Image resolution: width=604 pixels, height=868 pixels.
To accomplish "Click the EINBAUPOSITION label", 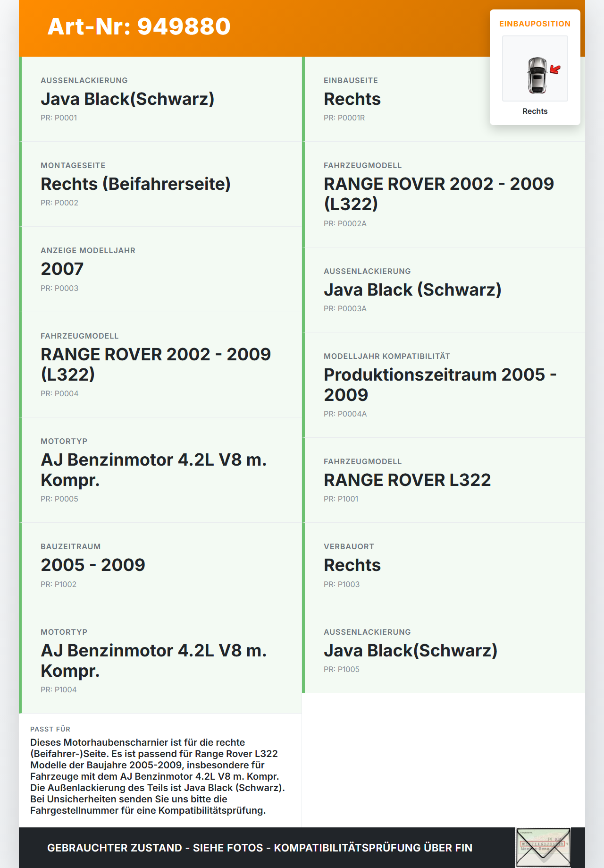I will [535, 24].
